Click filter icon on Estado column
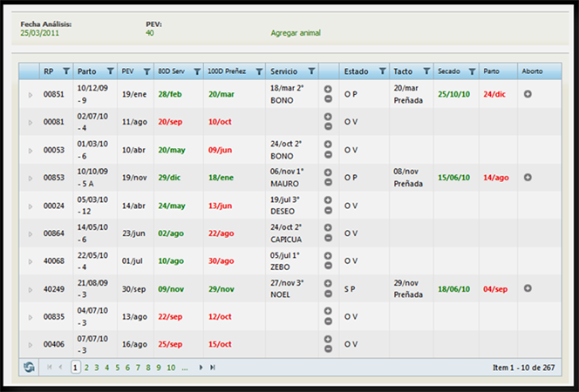 point(382,71)
